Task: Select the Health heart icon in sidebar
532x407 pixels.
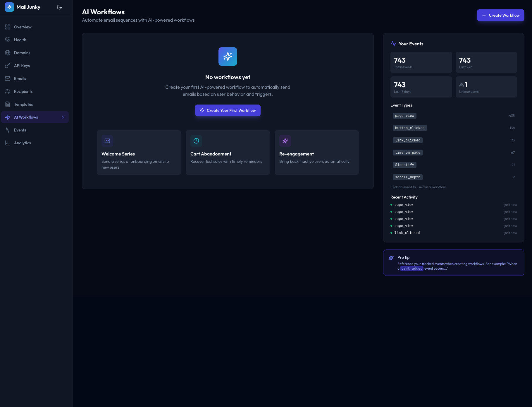Action: [x=8, y=40]
